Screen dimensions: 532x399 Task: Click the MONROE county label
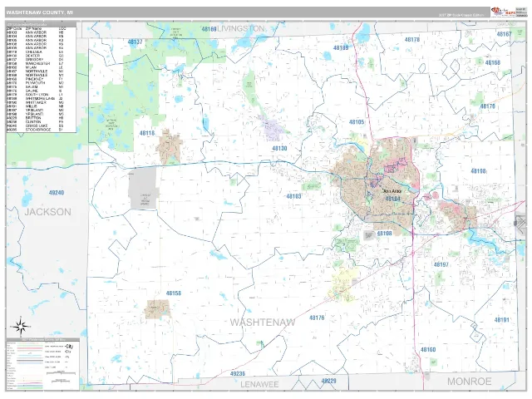tap(470, 382)
